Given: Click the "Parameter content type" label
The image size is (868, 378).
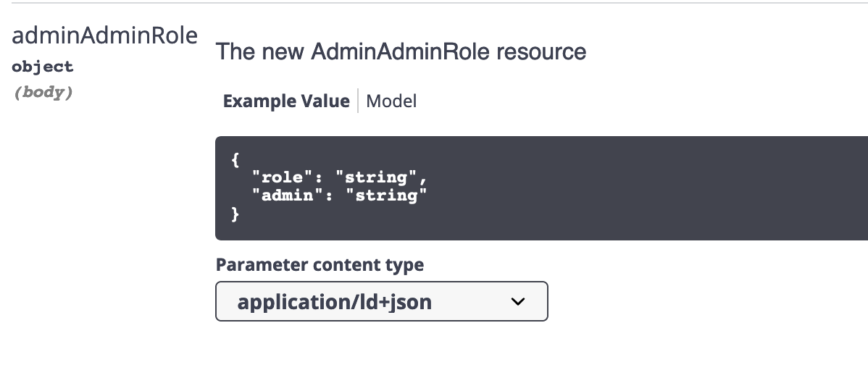Looking at the screenshot, I should click(x=320, y=265).
